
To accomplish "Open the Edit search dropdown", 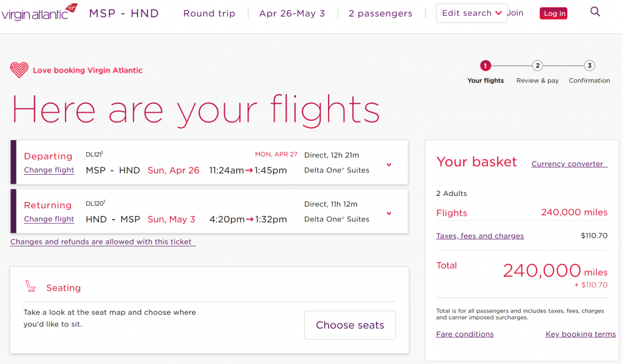I will click(x=471, y=13).
